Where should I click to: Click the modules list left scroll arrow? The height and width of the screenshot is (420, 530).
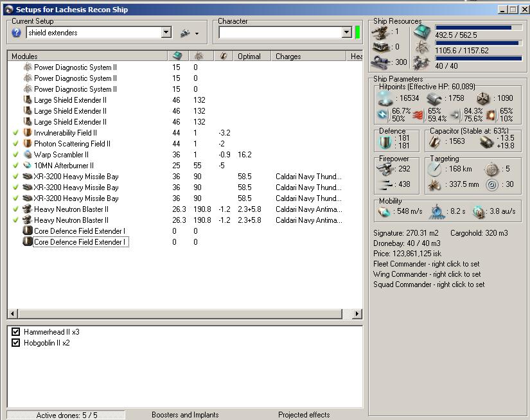click(x=12, y=314)
